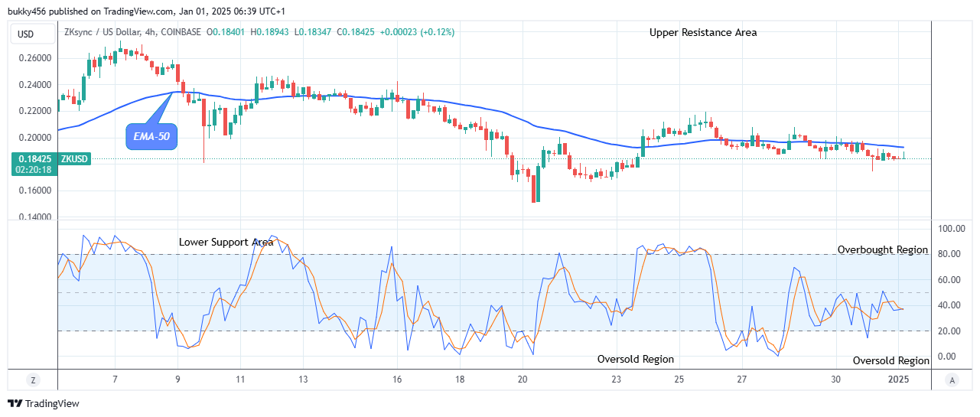
Task: Click the A auto-scale button
Action: pos(952,380)
